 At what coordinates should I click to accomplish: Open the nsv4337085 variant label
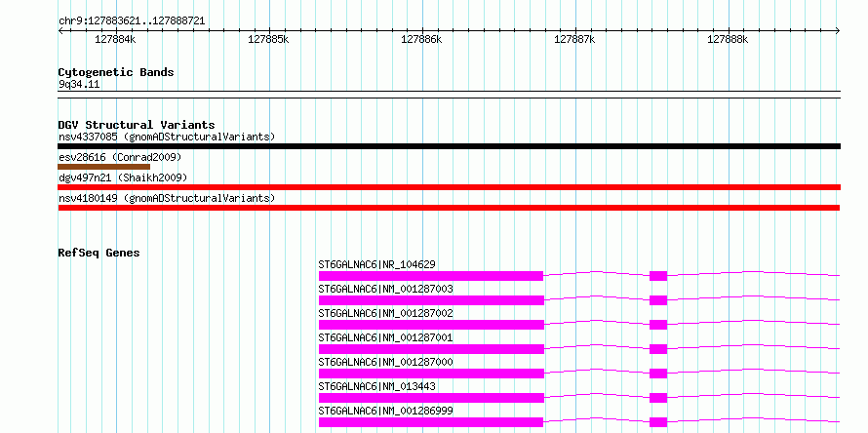[167, 137]
